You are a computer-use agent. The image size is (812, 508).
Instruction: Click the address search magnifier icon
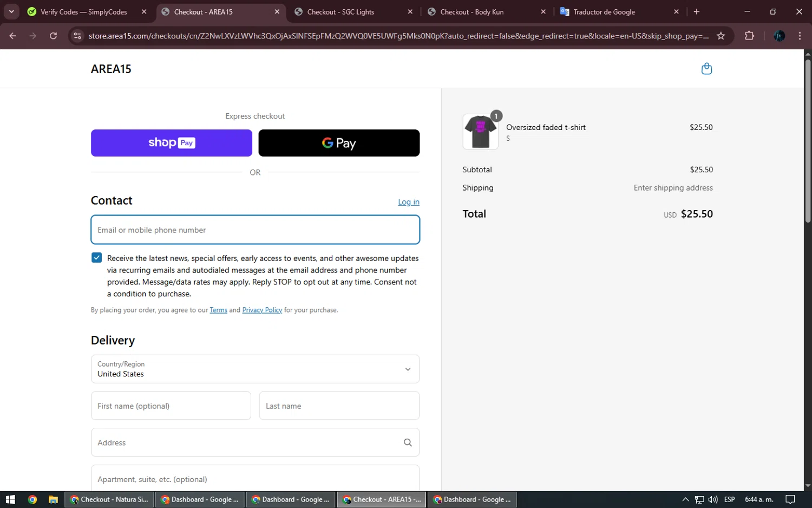[x=408, y=442]
